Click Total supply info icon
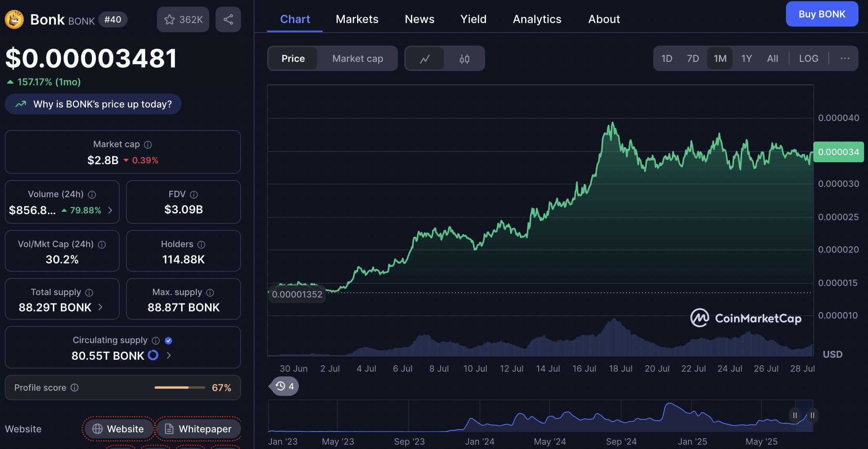 89,293
